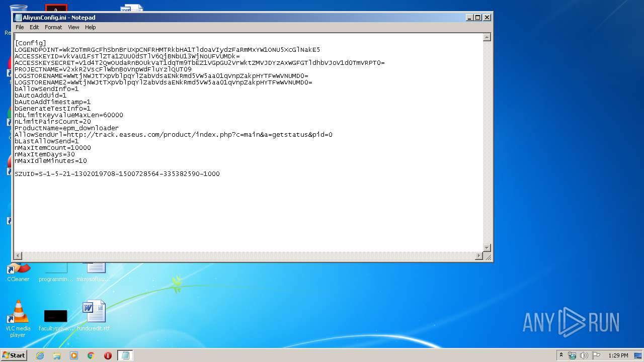Select the VLC media player desktop icon
644x362 pixels.
(x=18, y=319)
